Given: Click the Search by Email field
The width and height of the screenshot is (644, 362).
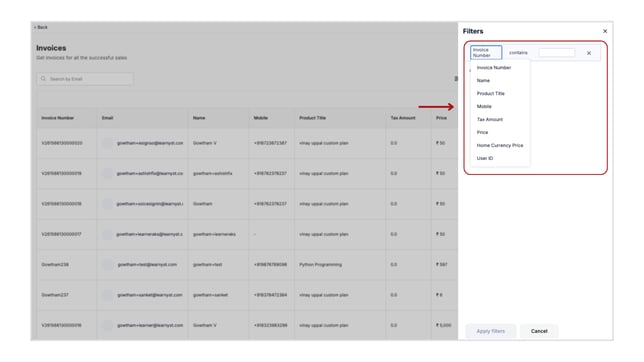Looking at the screenshot, I should coord(85,78).
